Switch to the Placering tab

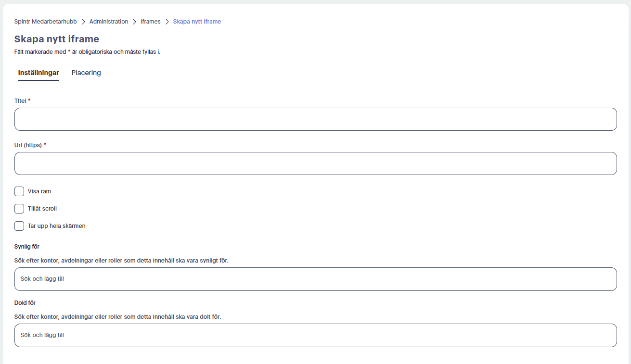point(86,73)
